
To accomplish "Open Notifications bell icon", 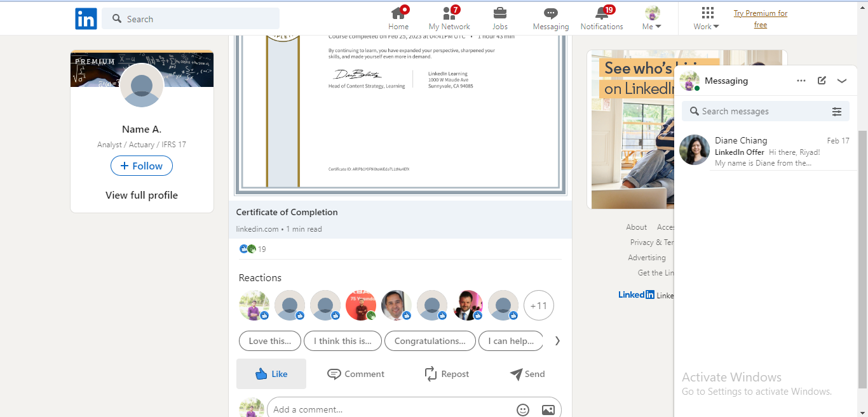I will click(x=602, y=18).
